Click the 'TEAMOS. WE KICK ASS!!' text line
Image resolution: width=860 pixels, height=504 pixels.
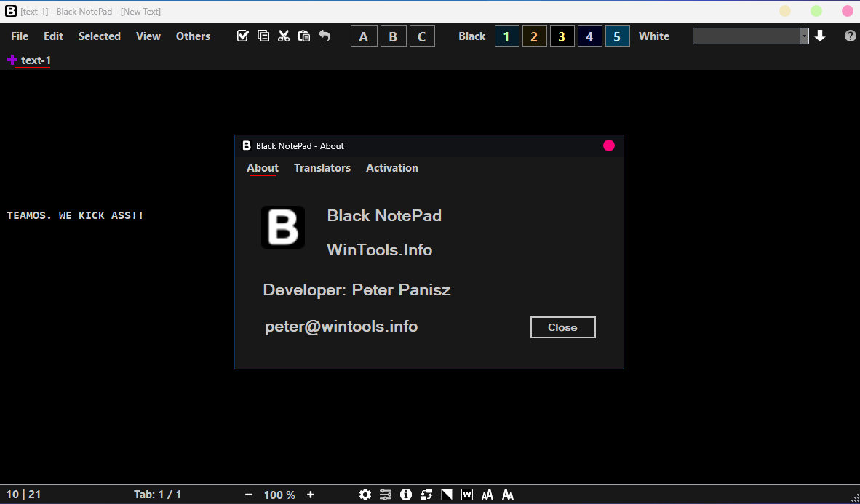click(75, 215)
